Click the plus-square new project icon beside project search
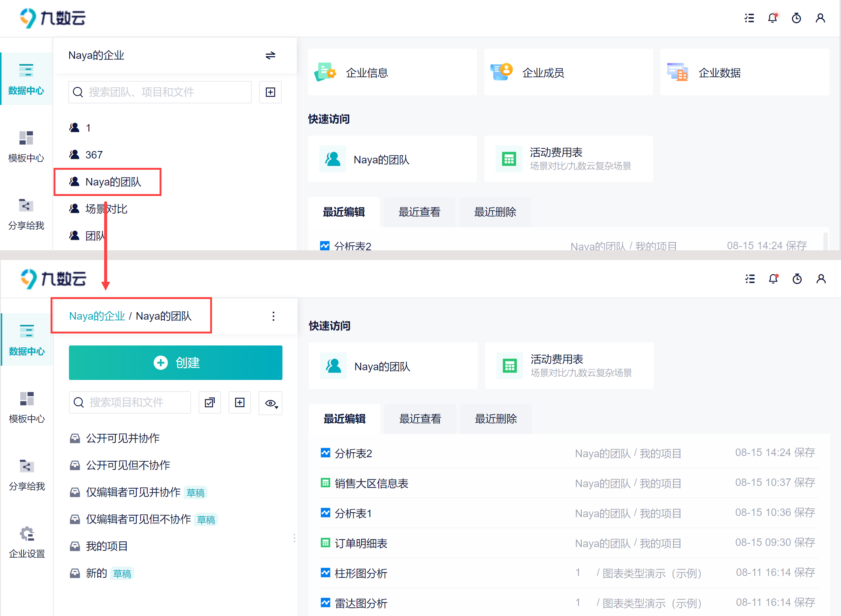The height and width of the screenshot is (616, 841). pyautogui.click(x=240, y=402)
